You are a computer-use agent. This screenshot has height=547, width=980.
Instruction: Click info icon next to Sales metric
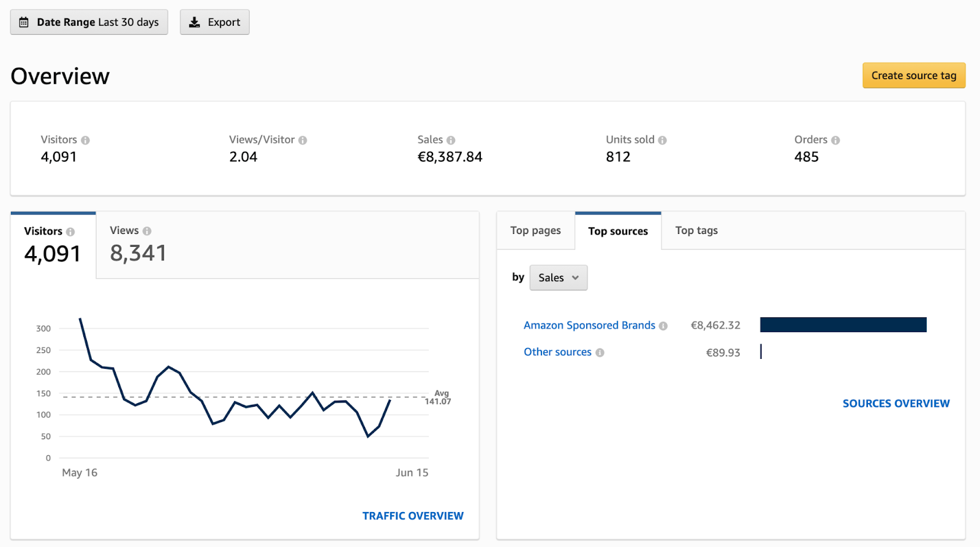coord(451,140)
